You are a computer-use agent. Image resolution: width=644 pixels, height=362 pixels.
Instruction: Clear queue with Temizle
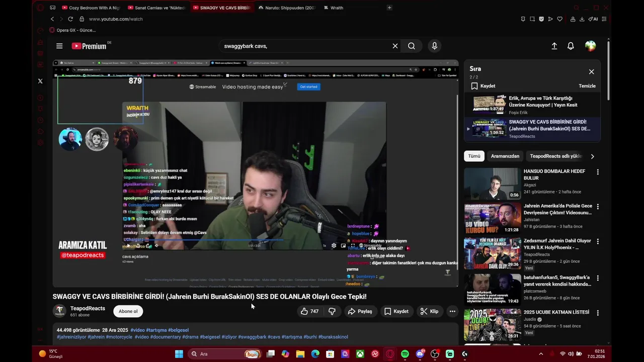[587, 86]
